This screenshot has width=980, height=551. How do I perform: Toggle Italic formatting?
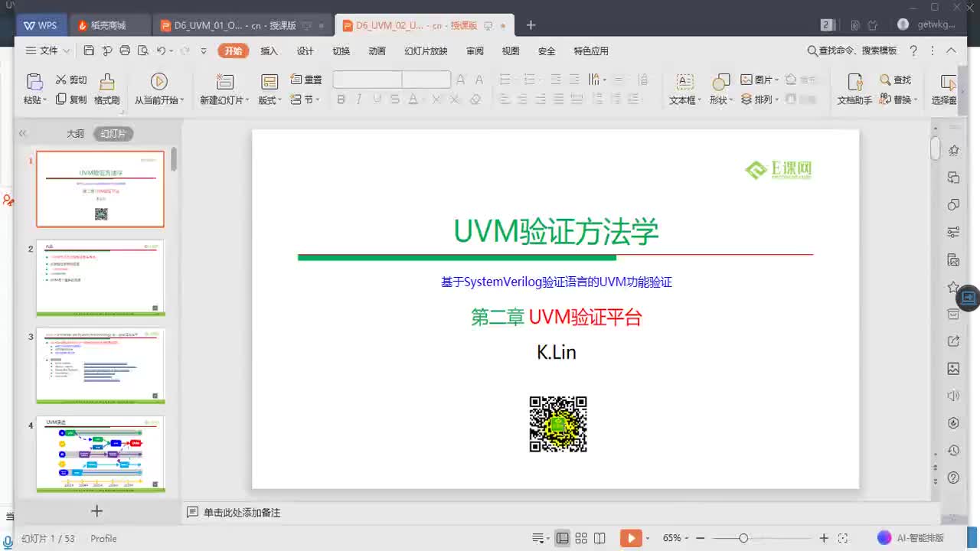click(358, 99)
